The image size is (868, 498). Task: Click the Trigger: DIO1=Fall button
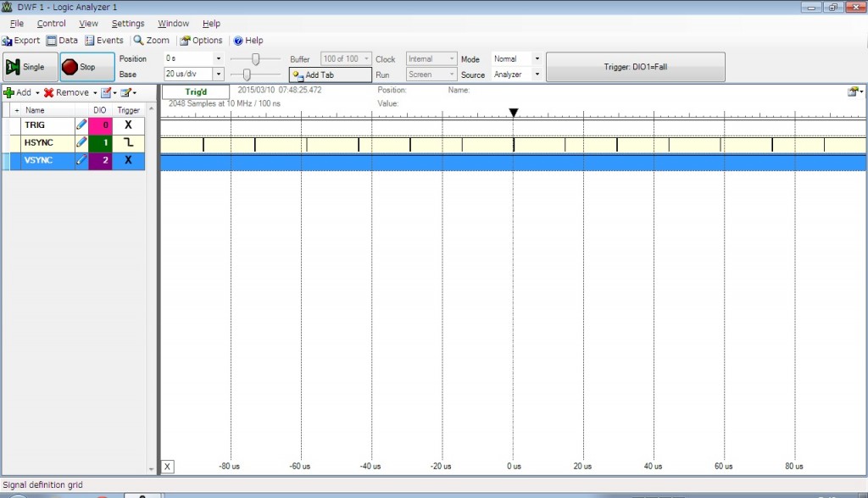tap(635, 67)
